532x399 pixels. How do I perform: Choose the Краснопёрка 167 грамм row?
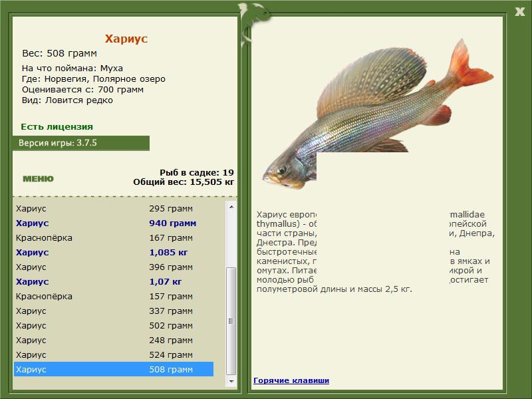(113, 238)
